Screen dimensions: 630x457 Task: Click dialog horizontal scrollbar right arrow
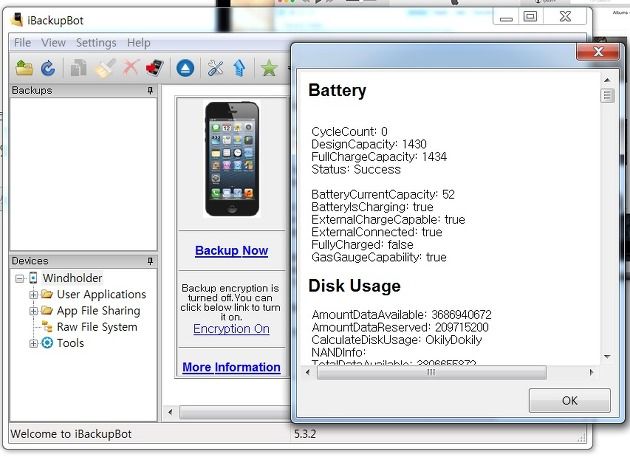pyautogui.click(x=591, y=373)
